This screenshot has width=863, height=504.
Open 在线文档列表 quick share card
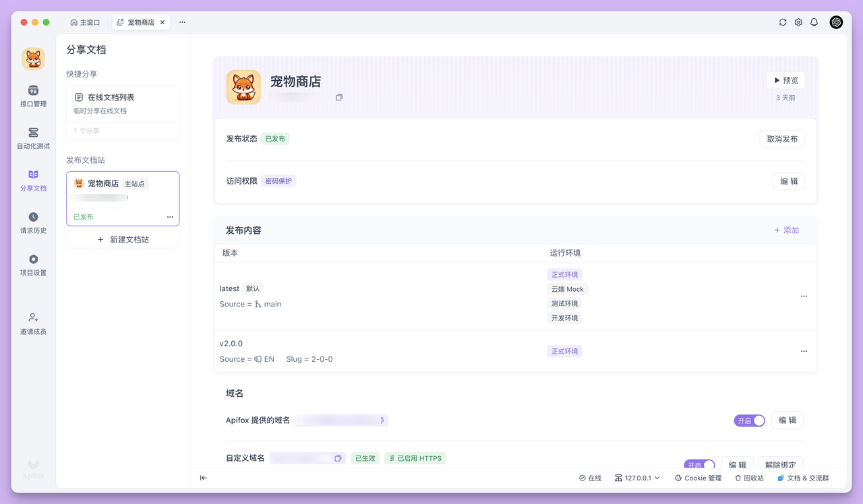pyautogui.click(x=123, y=113)
